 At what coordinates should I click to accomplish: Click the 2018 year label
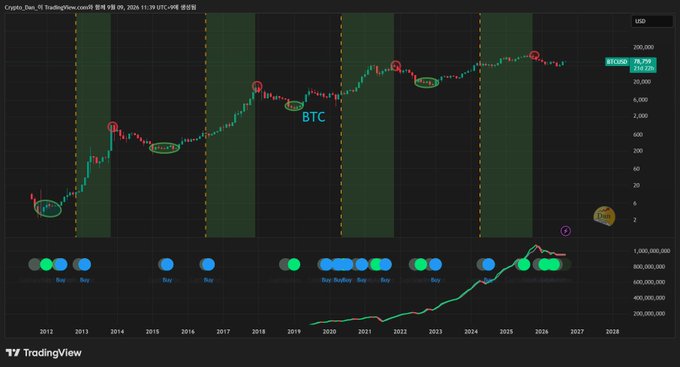258,331
